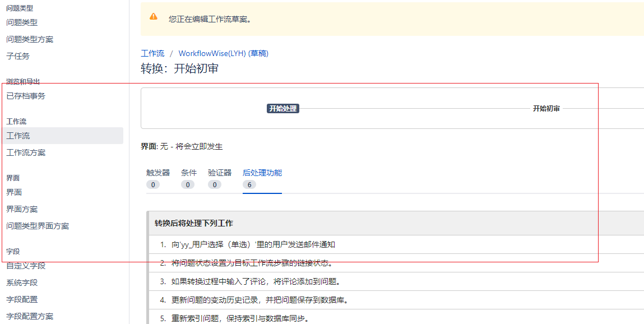Switch to the 触发器 tab
The height and width of the screenshot is (324, 644).
pos(158,173)
